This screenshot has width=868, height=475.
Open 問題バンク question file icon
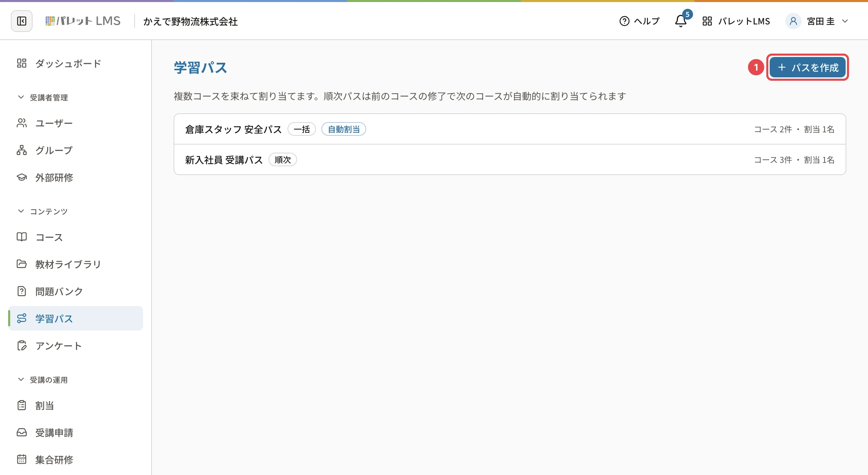tap(22, 291)
